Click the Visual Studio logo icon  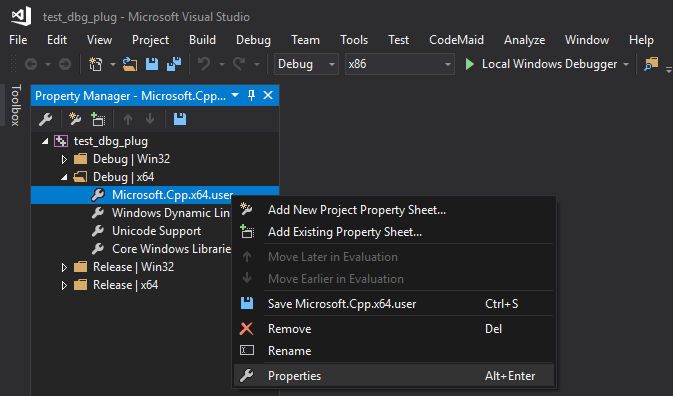[x=21, y=16]
